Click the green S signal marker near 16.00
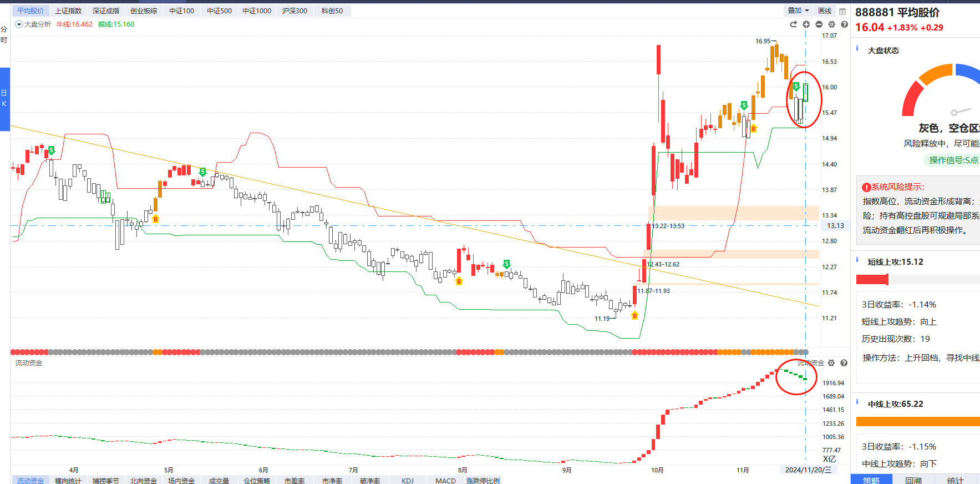 (796, 87)
